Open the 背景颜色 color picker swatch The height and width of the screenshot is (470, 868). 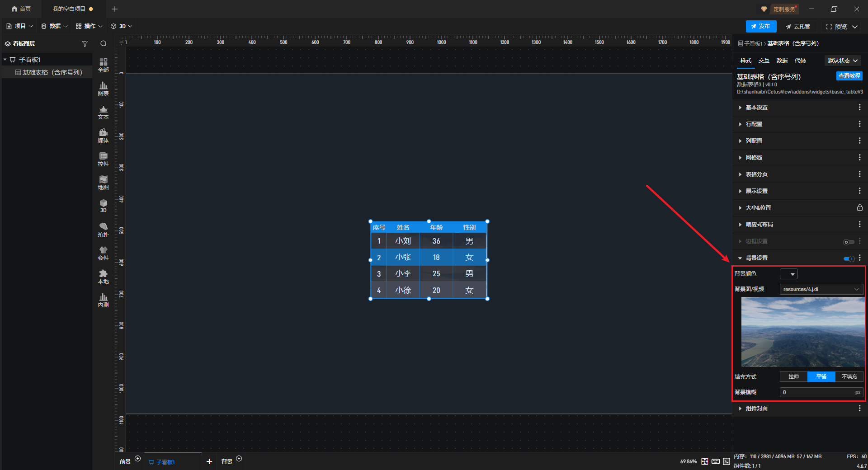point(788,274)
